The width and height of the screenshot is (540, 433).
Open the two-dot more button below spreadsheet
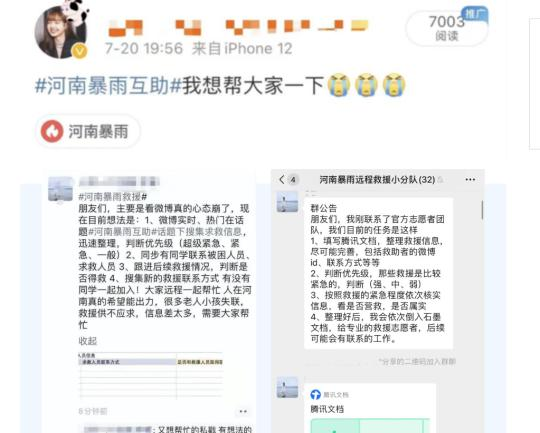pos(243,411)
